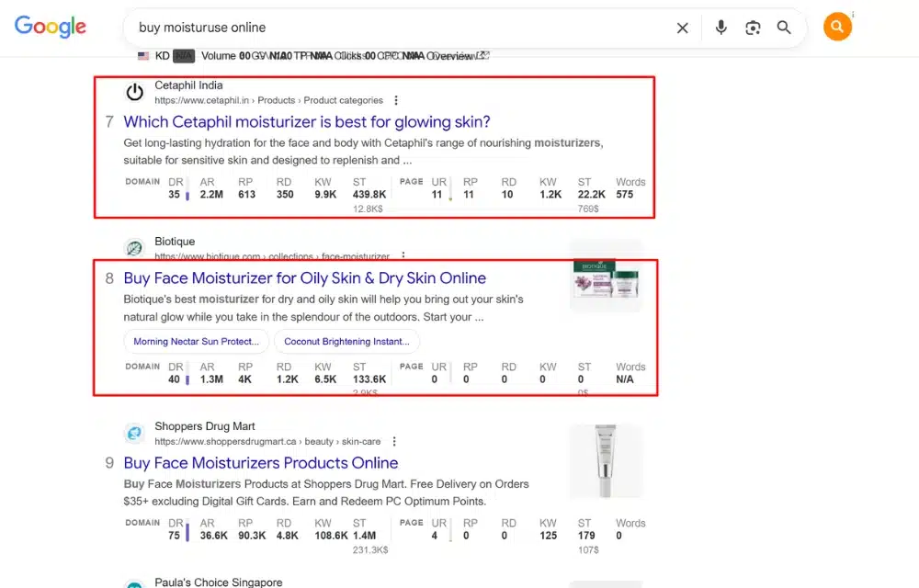Click Cetaphil AR value 2.2M
919x588 pixels.
[211, 195]
